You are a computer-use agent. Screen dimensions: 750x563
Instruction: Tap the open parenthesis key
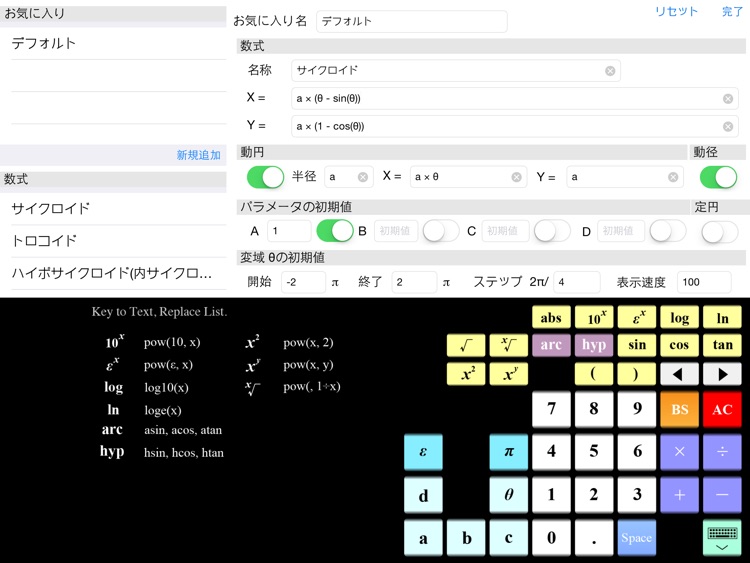pyautogui.click(x=594, y=374)
